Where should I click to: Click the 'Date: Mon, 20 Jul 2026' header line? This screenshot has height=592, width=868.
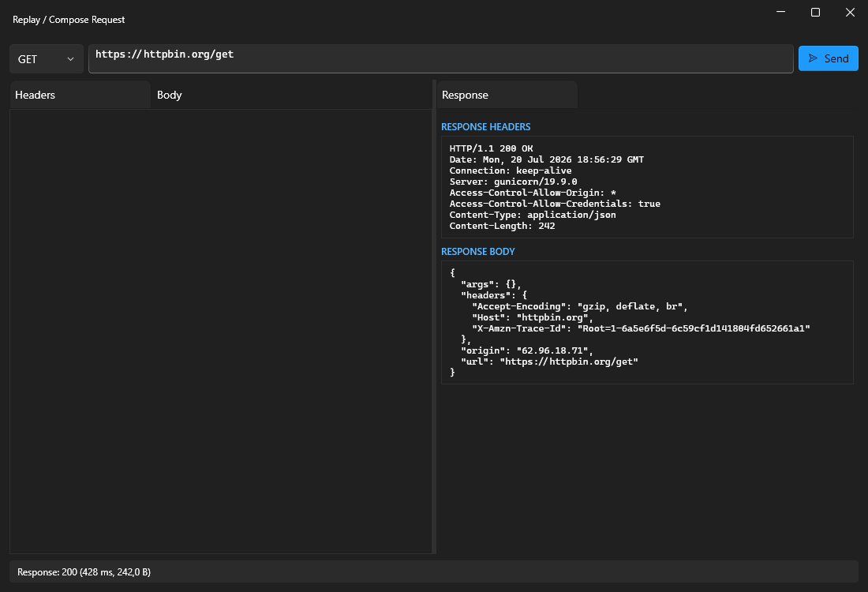[x=546, y=159]
